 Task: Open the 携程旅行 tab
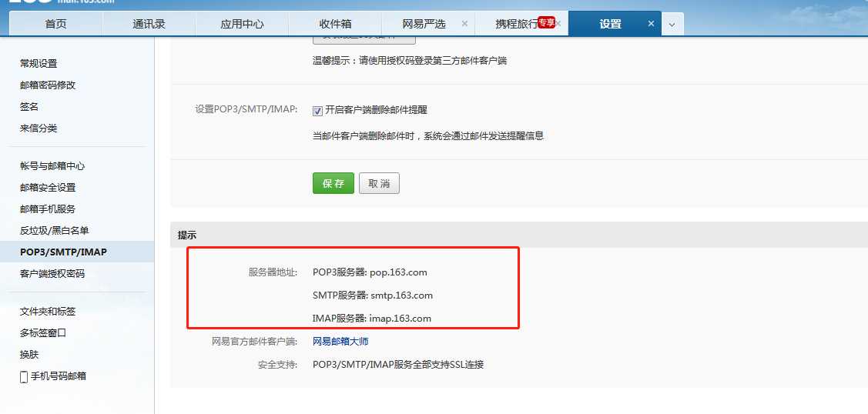[517, 25]
